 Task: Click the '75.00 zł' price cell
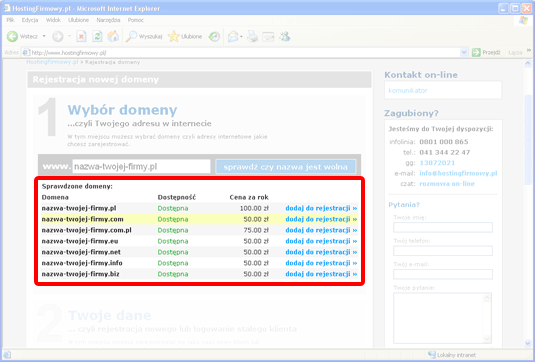coord(256,230)
